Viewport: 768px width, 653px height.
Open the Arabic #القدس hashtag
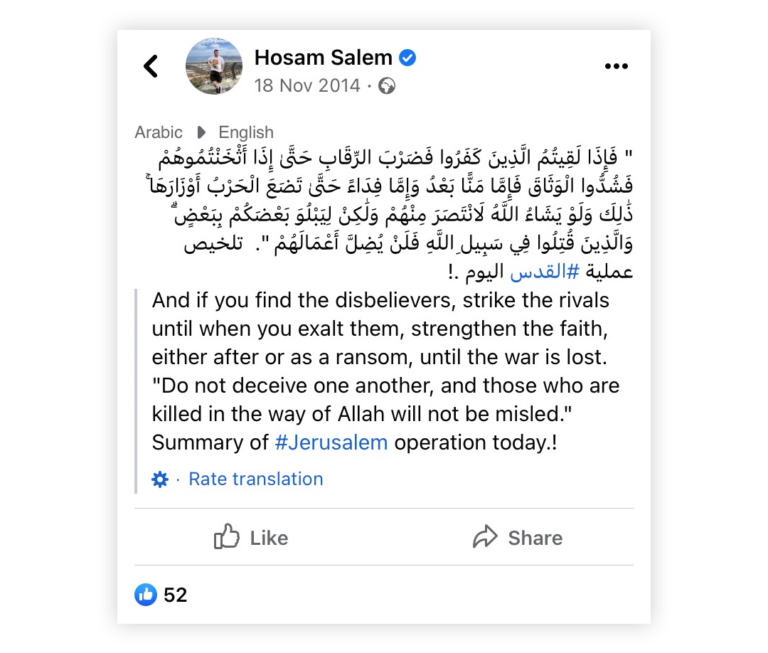544,271
